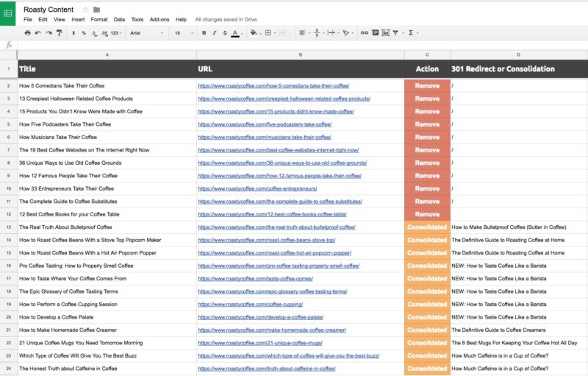Open the font size 10 dropdown
The image size is (588, 376).
[184, 33]
